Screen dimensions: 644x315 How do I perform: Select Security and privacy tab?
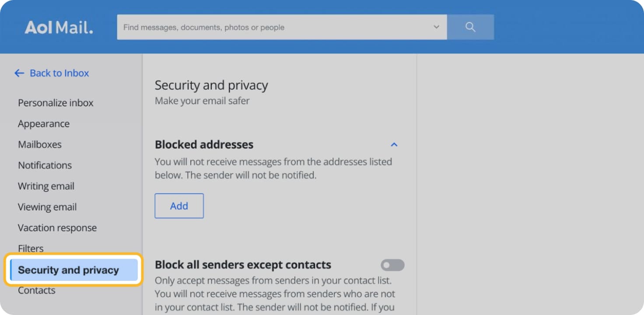[x=68, y=270]
